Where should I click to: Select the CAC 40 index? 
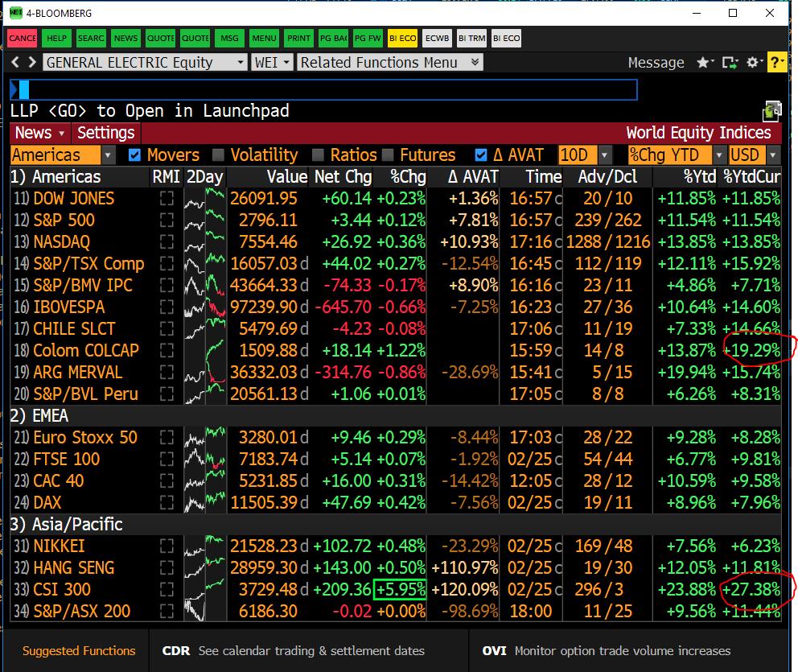click(x=59, y=481)
